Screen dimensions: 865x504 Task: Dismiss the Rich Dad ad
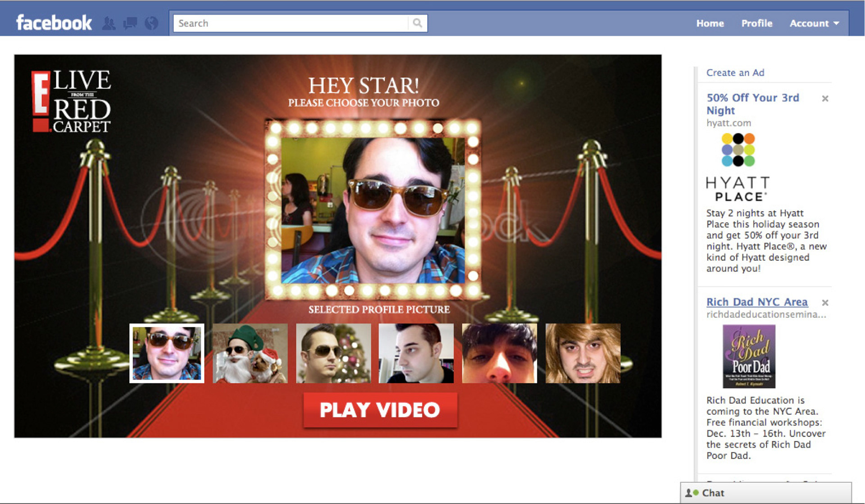tap(825, 303)
